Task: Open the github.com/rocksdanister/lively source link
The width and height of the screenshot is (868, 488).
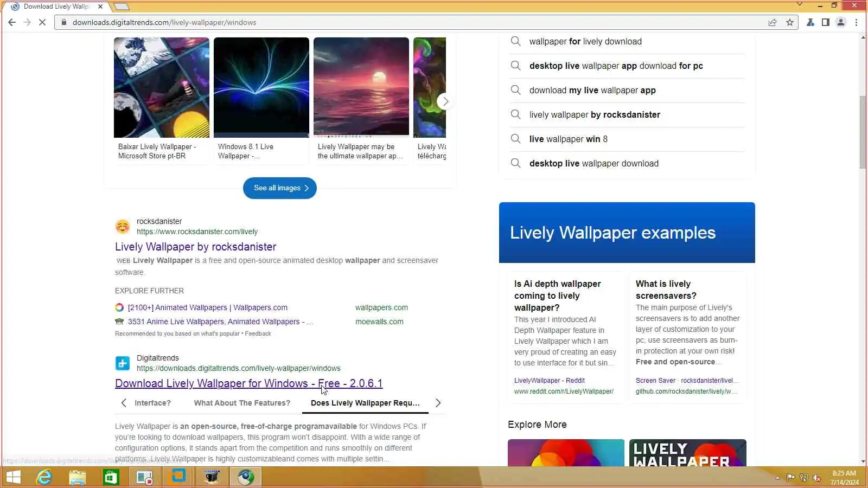Action: point(686,391)
